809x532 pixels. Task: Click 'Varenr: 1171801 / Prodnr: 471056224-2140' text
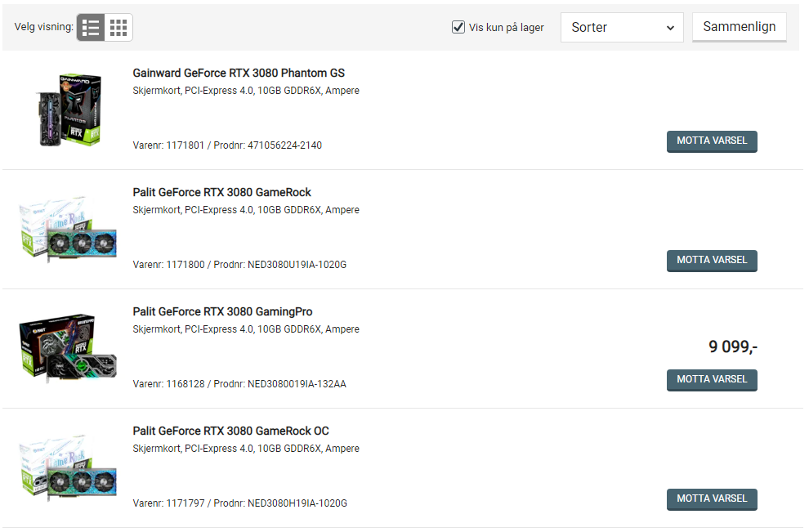(227, 145)
